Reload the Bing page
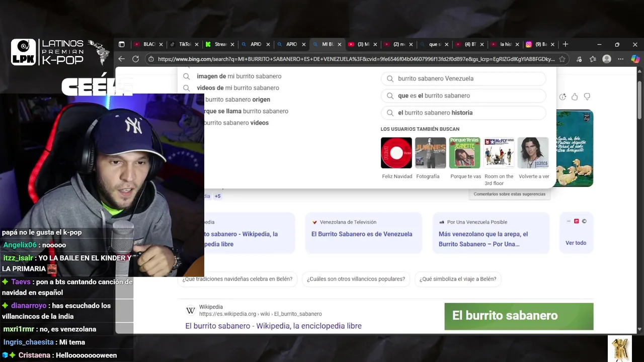The width and height of the screenshot is (644, 362). pos(135,59)
